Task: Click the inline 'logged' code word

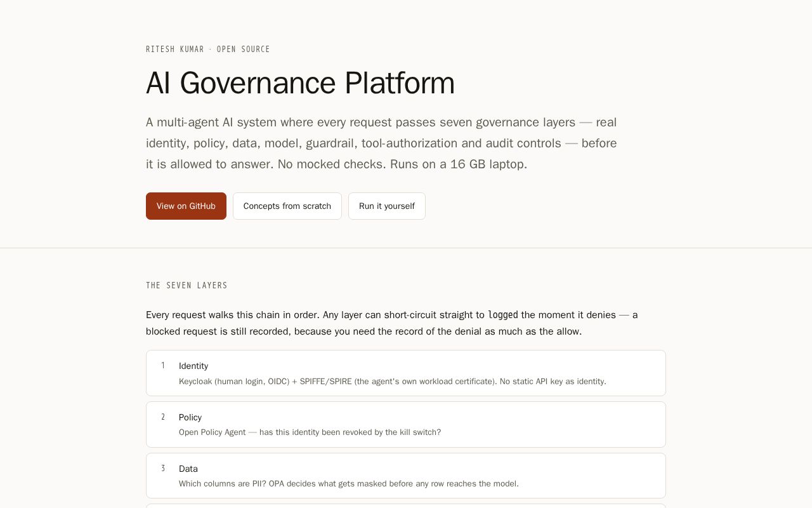Action: click(503, 315)
